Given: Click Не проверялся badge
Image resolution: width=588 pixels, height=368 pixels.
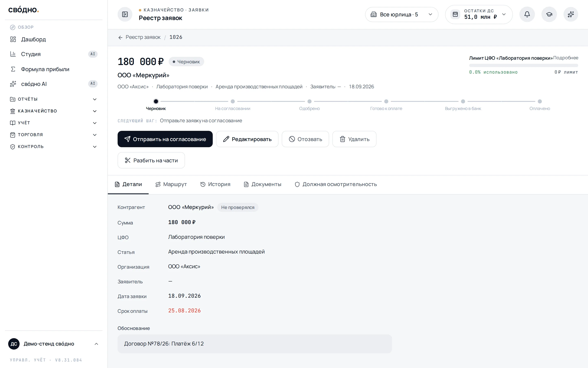Looking at the screenshot, I should [x=238, y=207].
